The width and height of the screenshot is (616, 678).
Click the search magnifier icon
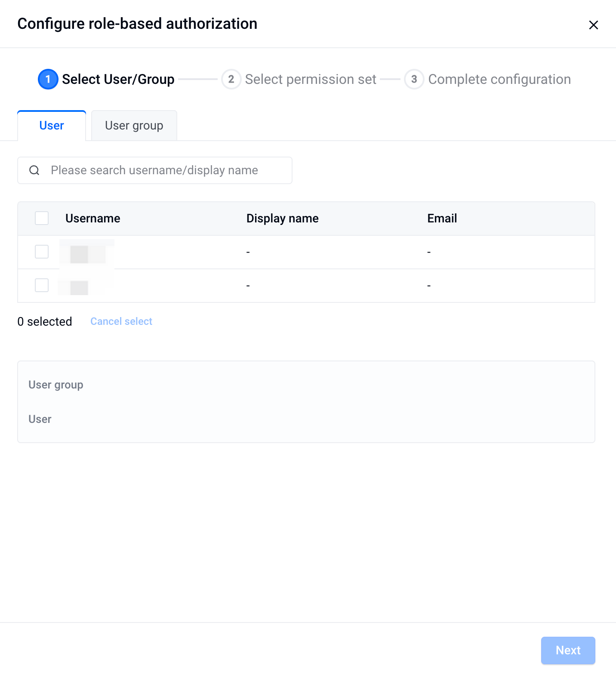point(34,170)
